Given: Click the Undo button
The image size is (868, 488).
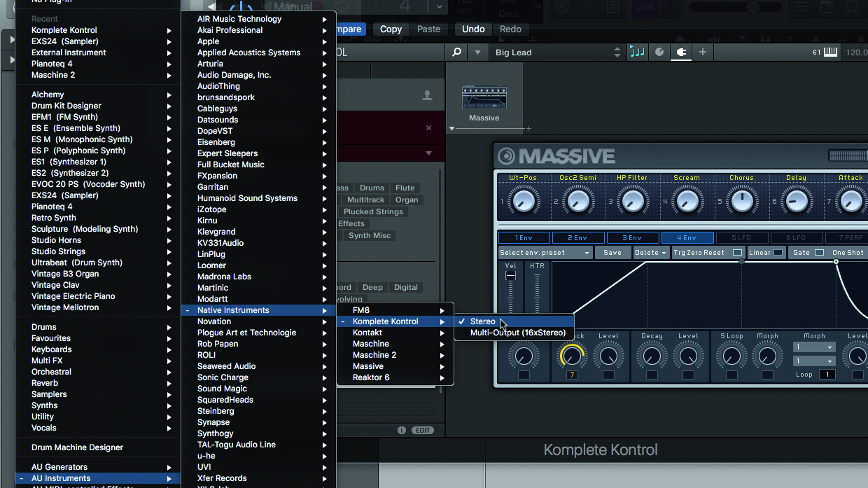Looking at the screenshot, I should tap(473, 29).
